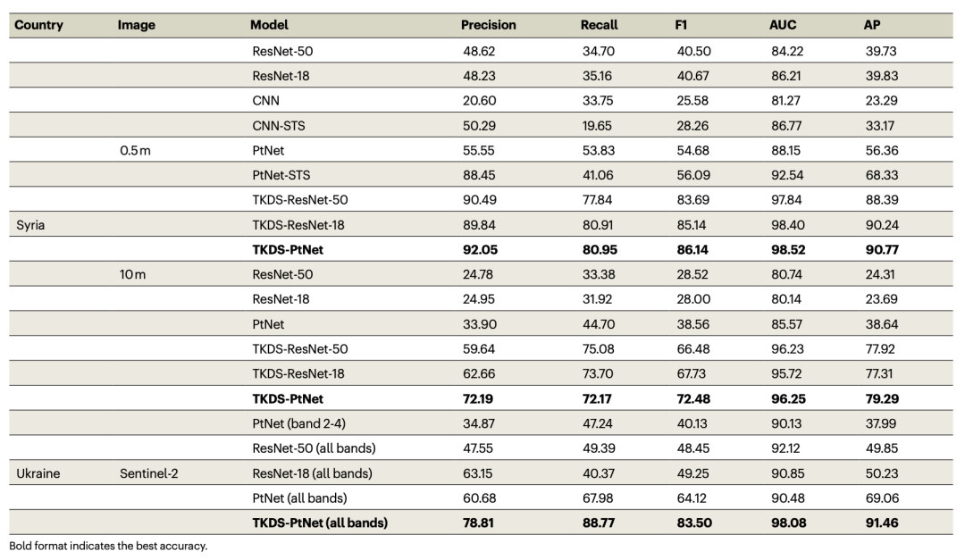Click the AUC column header
Viewport: 965px width, 560px height.
(783, 25)
